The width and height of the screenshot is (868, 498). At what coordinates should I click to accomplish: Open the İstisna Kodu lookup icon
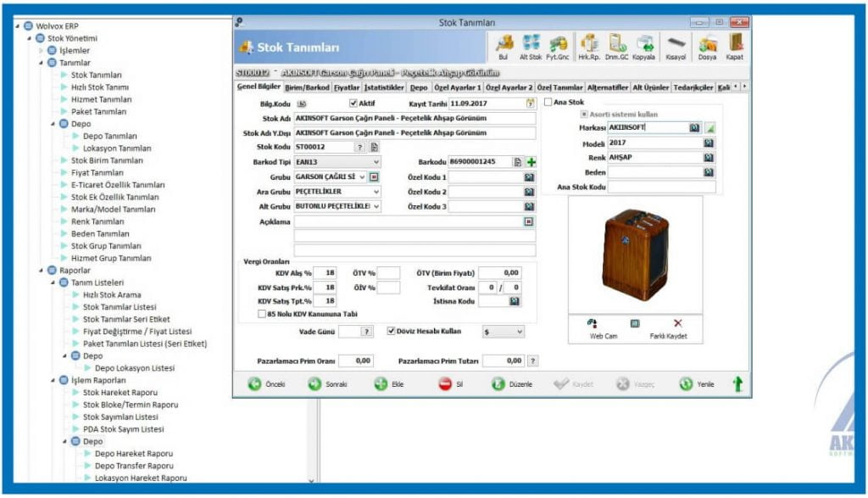[515, 301]
